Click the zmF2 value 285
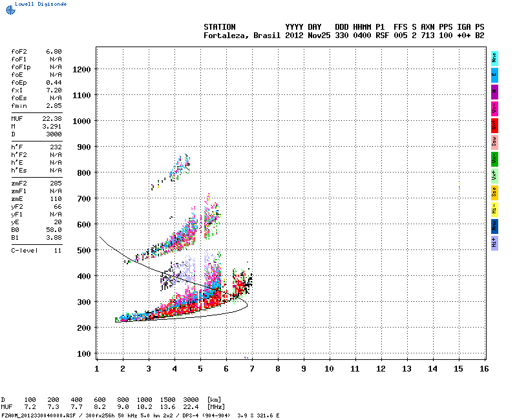Image resolution: width=517 pixels, height=420 pixels. [56, 184]
